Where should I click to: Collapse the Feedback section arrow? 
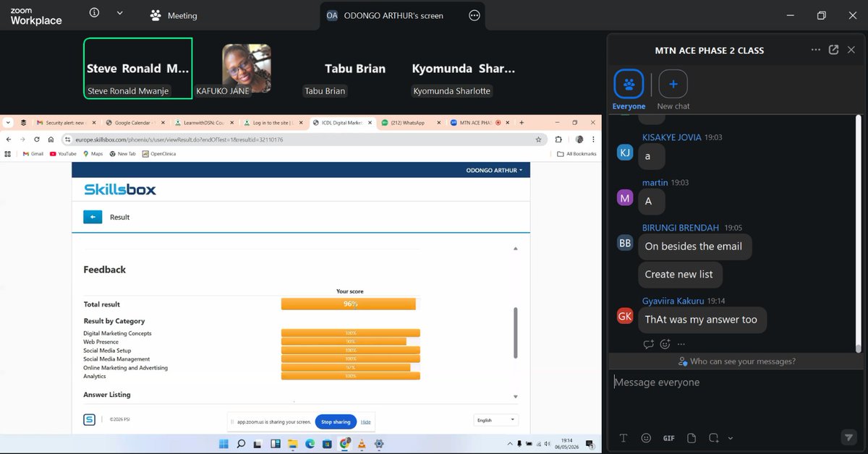click(516, 249)
